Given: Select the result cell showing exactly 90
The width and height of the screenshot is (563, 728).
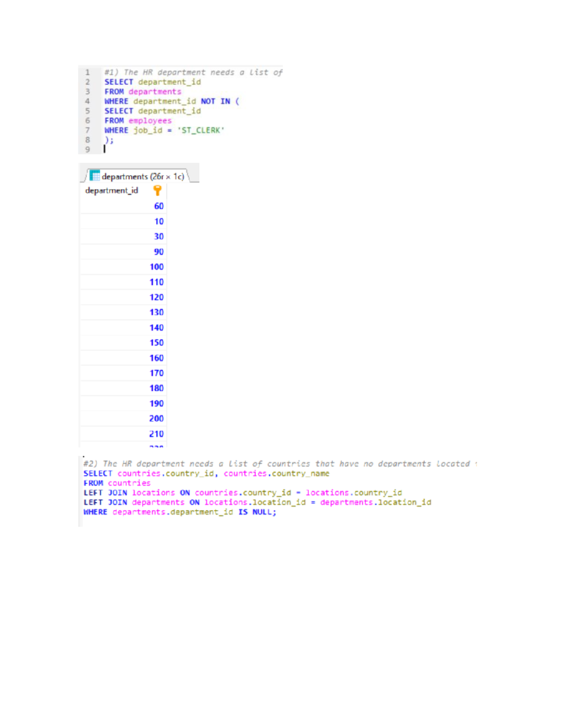Looking at the screenshot, I should coord(123,252).
